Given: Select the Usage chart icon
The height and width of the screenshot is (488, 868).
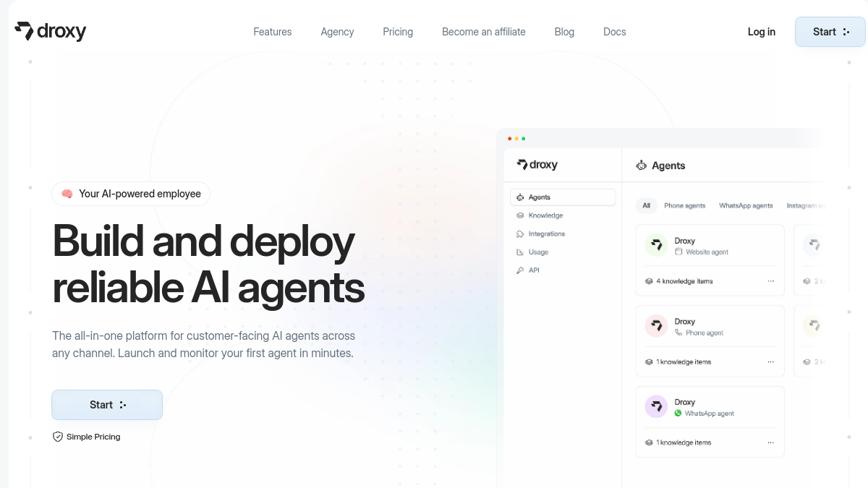Looking at the screenshot, I should coord(520,252).
